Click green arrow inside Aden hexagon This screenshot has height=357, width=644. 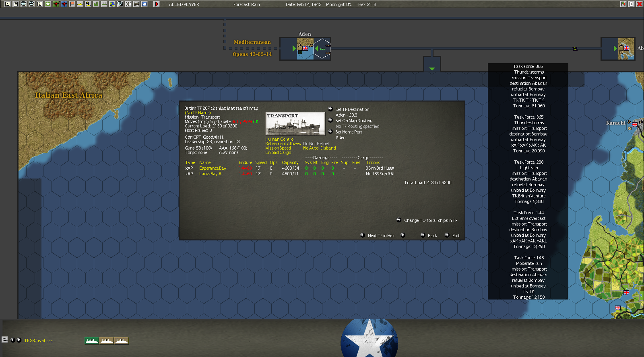tap(317, 48)
